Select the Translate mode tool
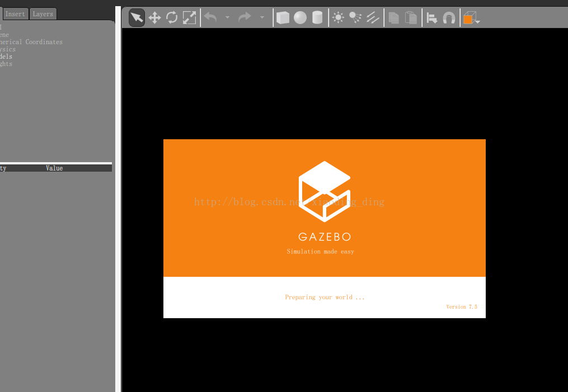 point(154,17)
